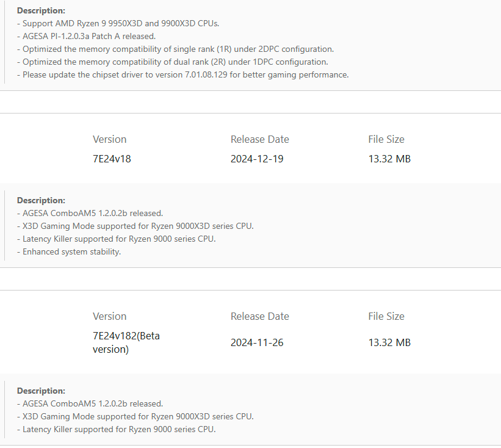
Task: Click the Version label above 7E24v18
Action: [x=110, y=139]
